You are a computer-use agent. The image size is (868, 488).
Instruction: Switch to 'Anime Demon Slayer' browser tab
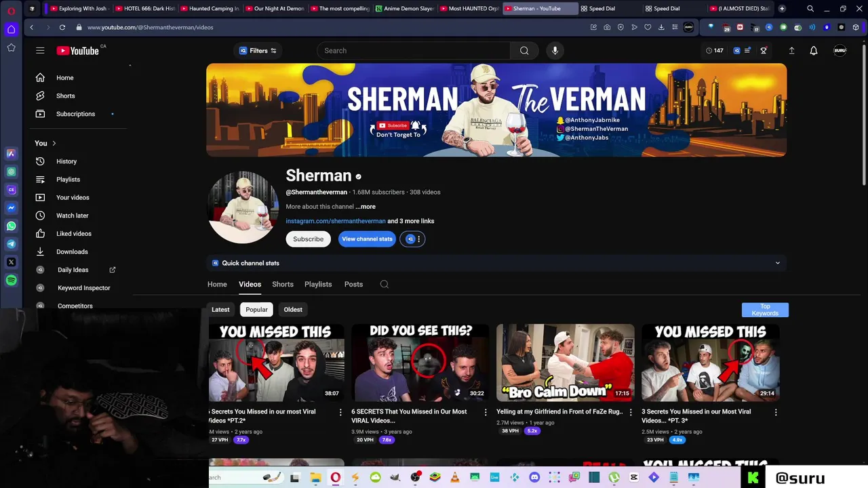coord(404,9)
